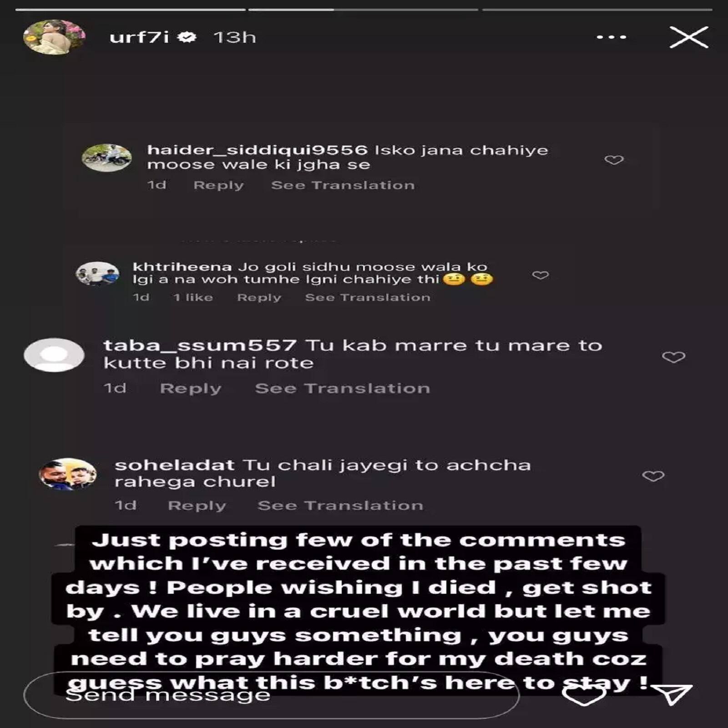The width and height of the screenshot is (728, 728).
Task: Share the story with the paper plane icon
Action: (x=672, y=694)
